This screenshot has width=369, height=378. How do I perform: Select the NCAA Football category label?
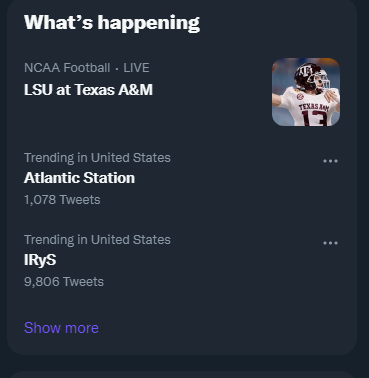(67, 68)
